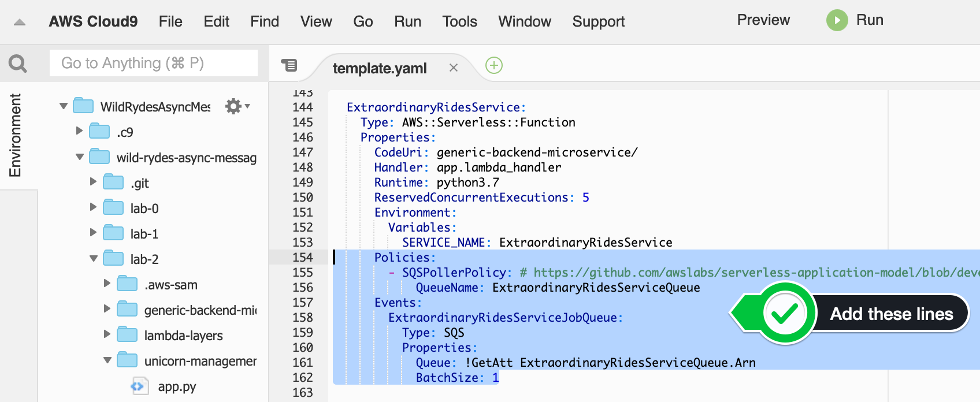Viewport: 980px width, 402px height.
Task: Click the Preview button
Action: [763, 20]
